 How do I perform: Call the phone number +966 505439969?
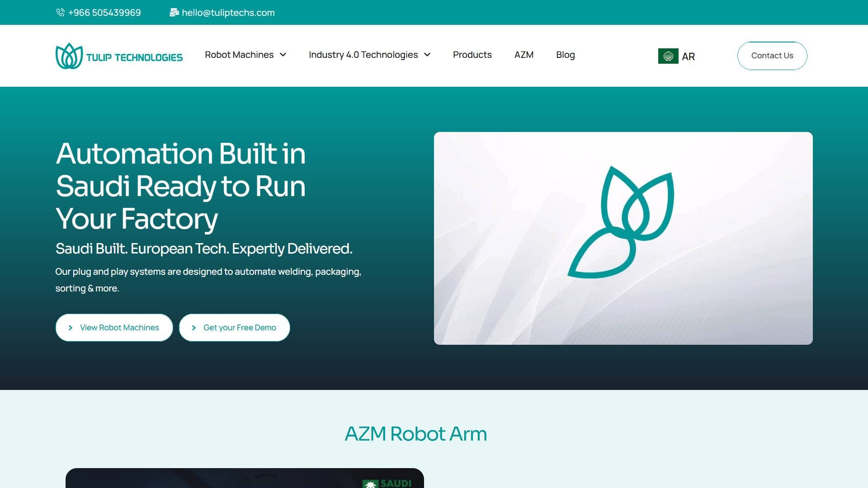(x=104, y=13)
